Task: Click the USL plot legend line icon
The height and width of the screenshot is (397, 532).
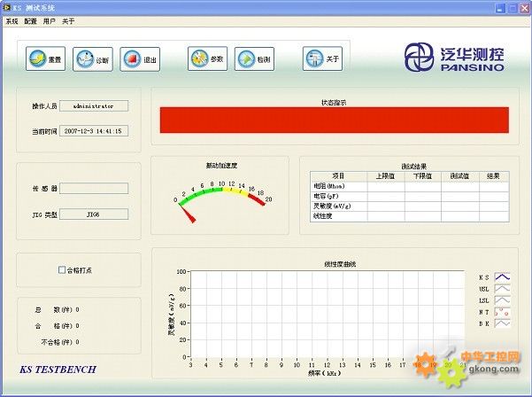Action: pos(501,289)
